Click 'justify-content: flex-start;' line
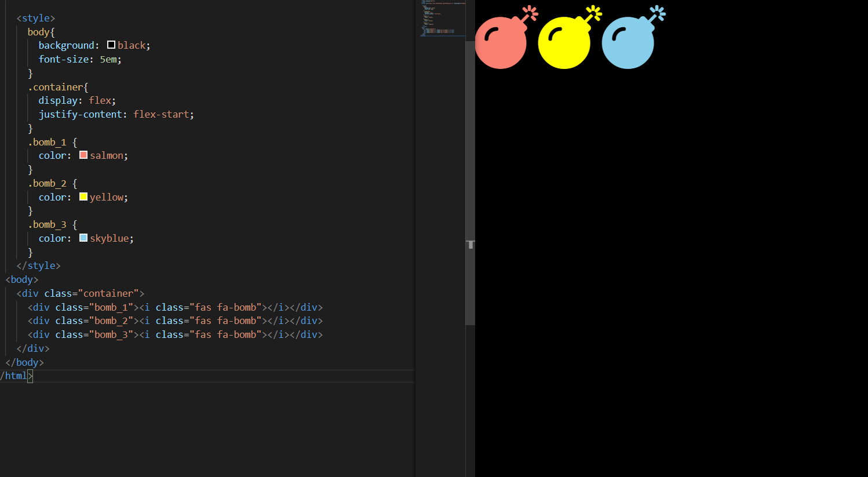868x477 pixels. [x=116, y=114]
